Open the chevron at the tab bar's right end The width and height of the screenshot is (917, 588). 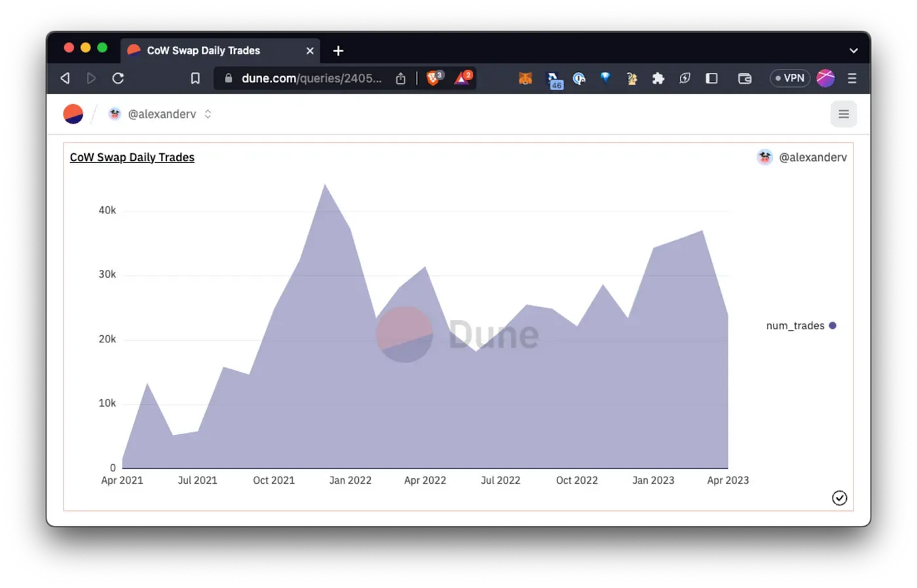[x=853, y=50]
